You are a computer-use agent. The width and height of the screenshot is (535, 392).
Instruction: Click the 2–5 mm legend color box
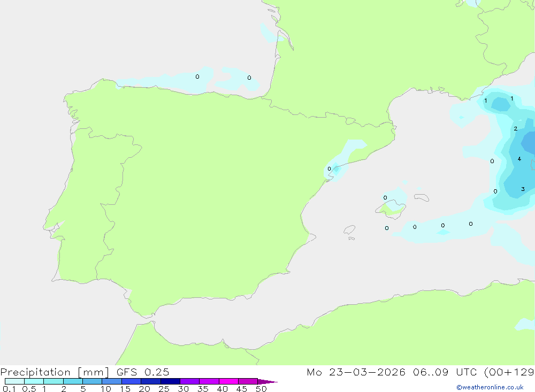73,381
